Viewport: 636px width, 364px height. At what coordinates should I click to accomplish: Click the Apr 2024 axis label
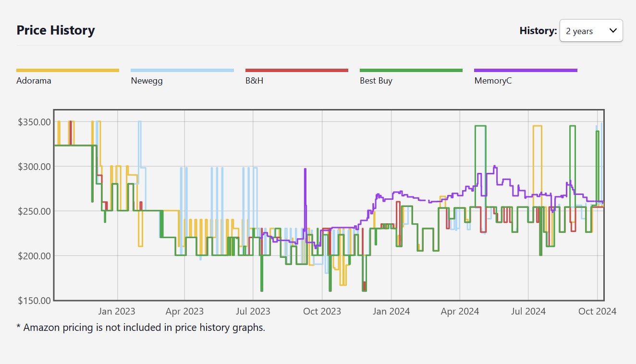click(460, 311)
